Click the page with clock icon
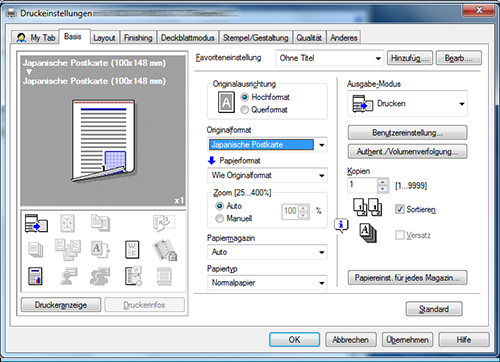This screenshot has width=500, height=362. [133, 276]
